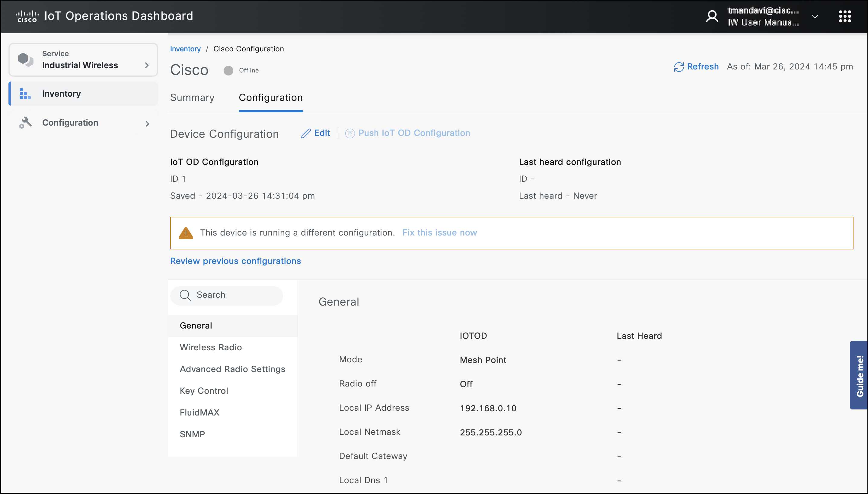Click the As of timestamp text
Viewport: 868px width, 494px height.
[790, 66]
